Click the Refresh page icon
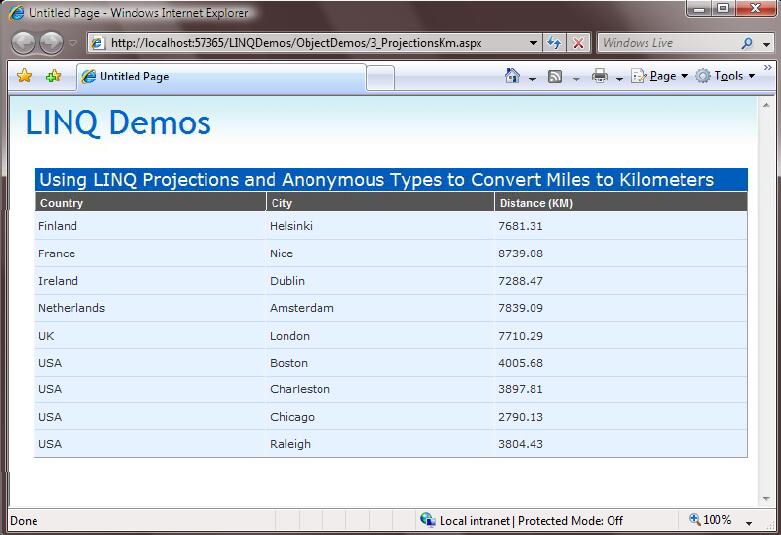Viewport: 781px width, 535px height. (x=554, y=43)
